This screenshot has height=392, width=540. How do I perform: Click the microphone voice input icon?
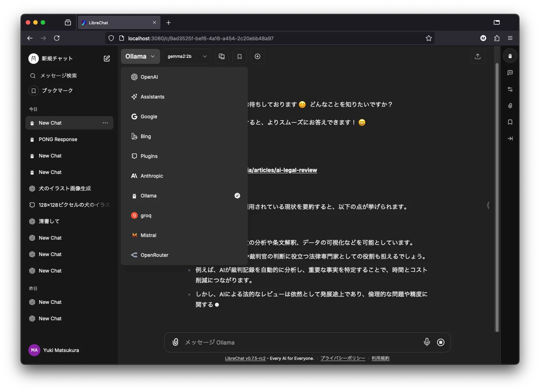pyautogui.click(x=427, y=342)
